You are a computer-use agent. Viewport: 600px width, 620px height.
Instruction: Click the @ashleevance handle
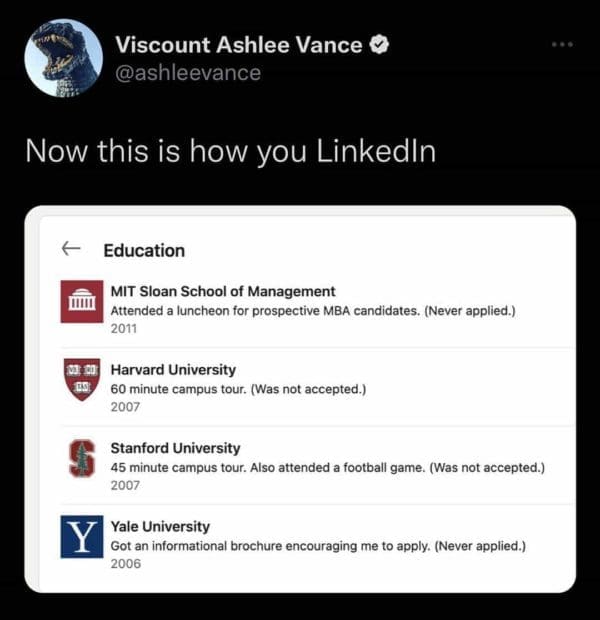coord(188,72)
